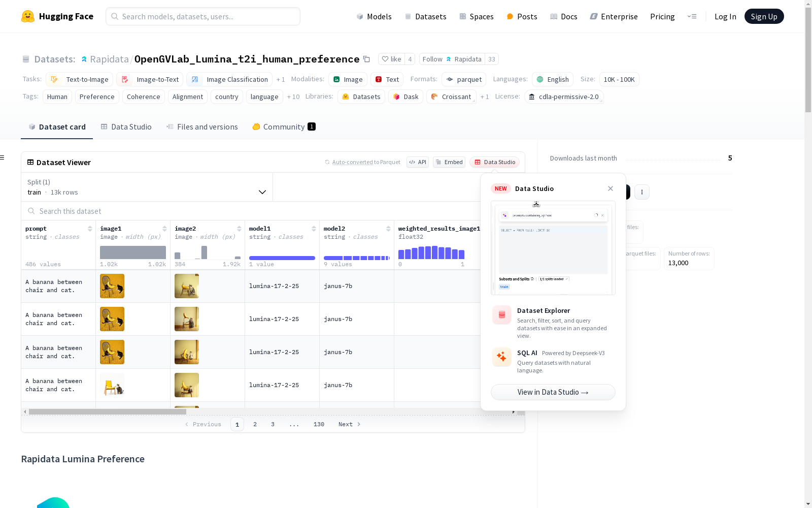This screenshot has height=508, width=812.
Task: Switch to the Data Studio tab
Action: pyautogui.click(x=126, y=127)
